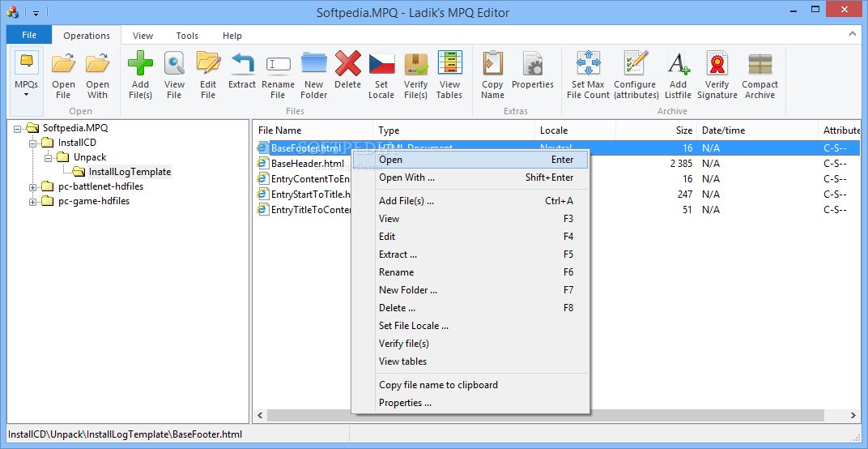868x449 pixels.
Task: Select the Unpack folder in tree
Action: coord(90,157)
